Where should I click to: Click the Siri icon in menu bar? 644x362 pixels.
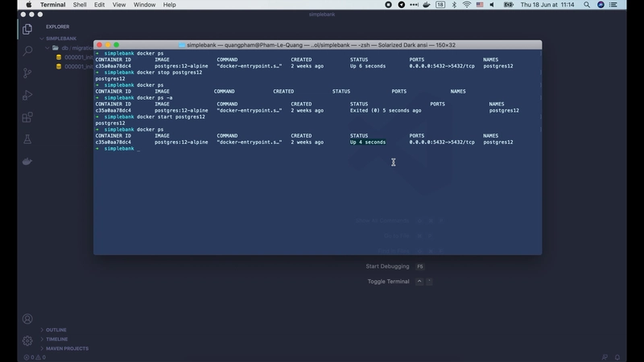click(x=601, y=5)
